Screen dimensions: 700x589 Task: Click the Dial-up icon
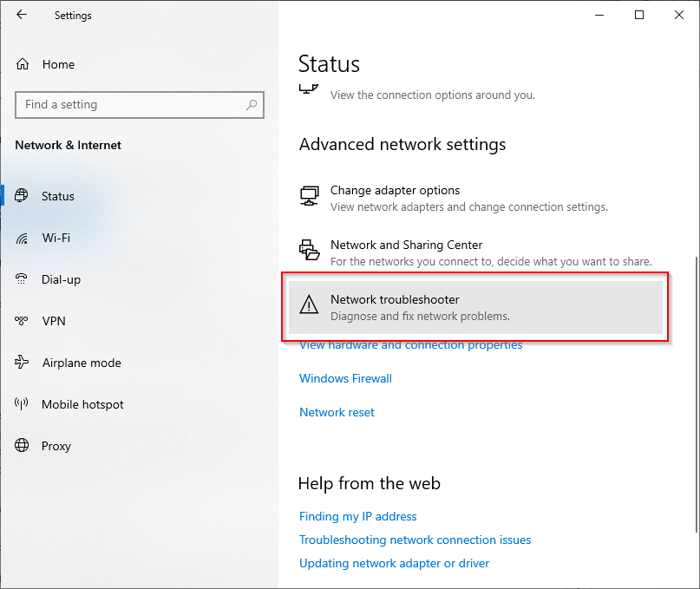tap(23, 279)
